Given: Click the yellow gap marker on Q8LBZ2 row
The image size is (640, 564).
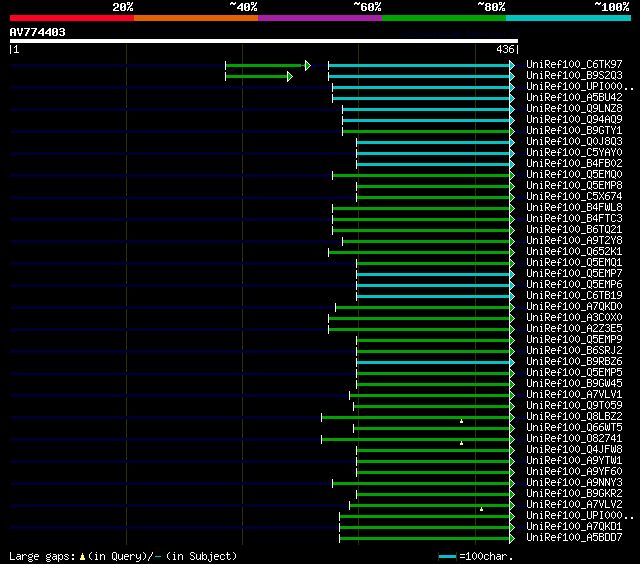Looking at the screenshot, I should (x=462, y=421).
